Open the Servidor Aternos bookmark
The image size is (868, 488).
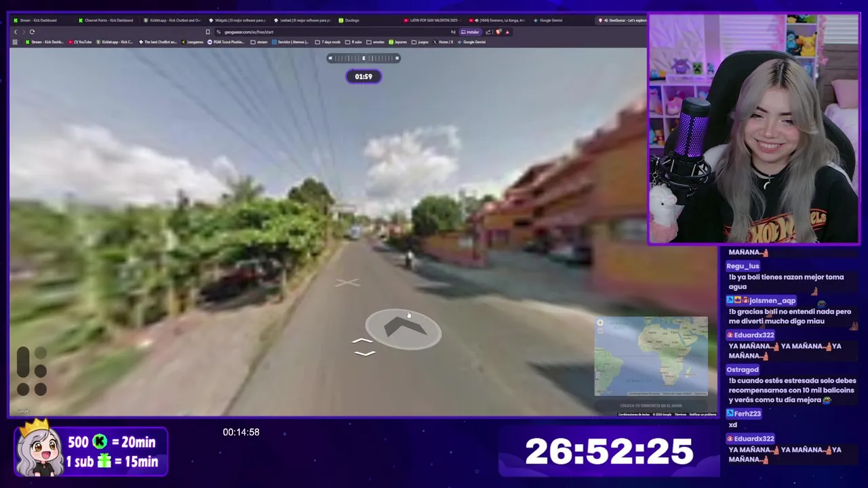click(x=291, y=42)
